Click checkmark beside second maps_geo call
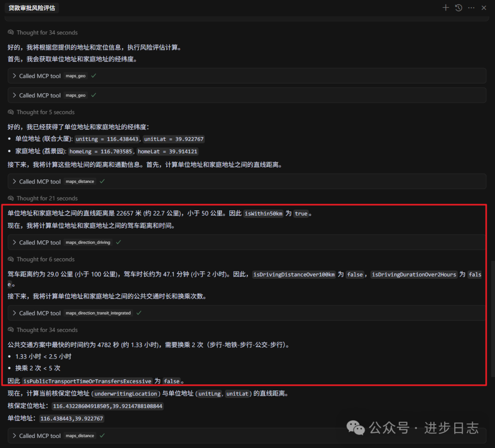 click(93, 95)
